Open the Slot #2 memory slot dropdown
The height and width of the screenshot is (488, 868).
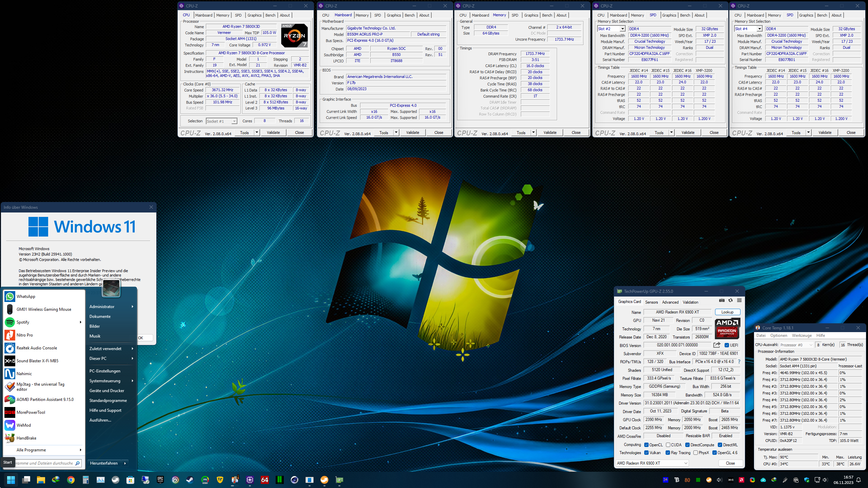[x=623, y=29]
